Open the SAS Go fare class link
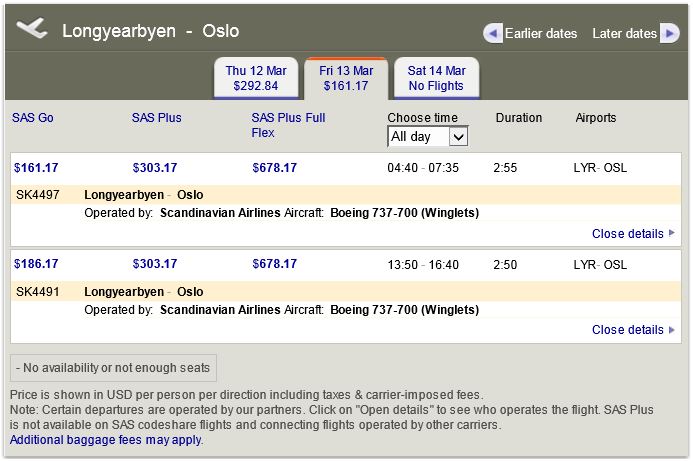This screenshot has height=461, width=693. (33, 118)
